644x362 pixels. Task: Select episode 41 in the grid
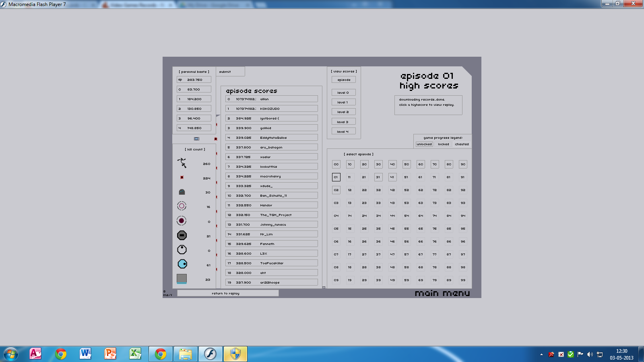[392, 177]
